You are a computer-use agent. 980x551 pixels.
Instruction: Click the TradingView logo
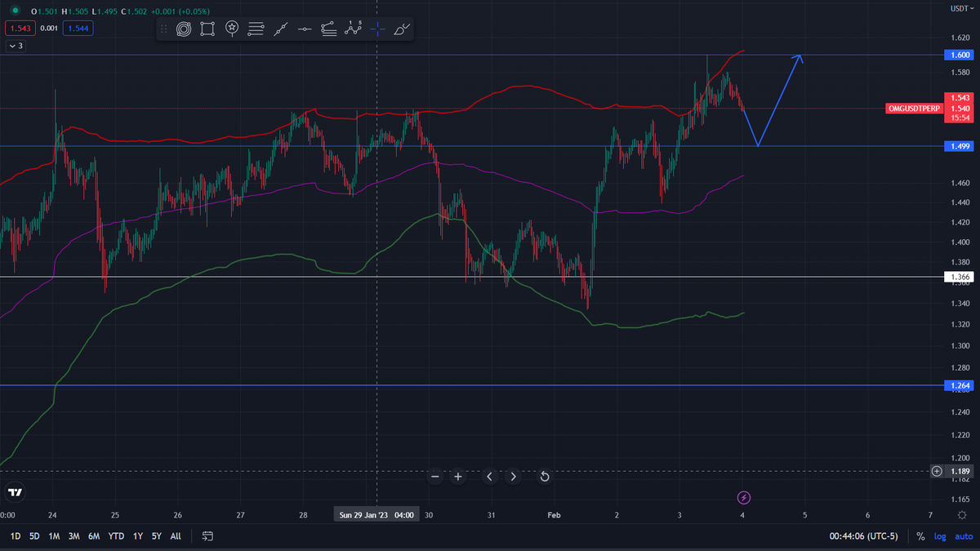(15, 492)
